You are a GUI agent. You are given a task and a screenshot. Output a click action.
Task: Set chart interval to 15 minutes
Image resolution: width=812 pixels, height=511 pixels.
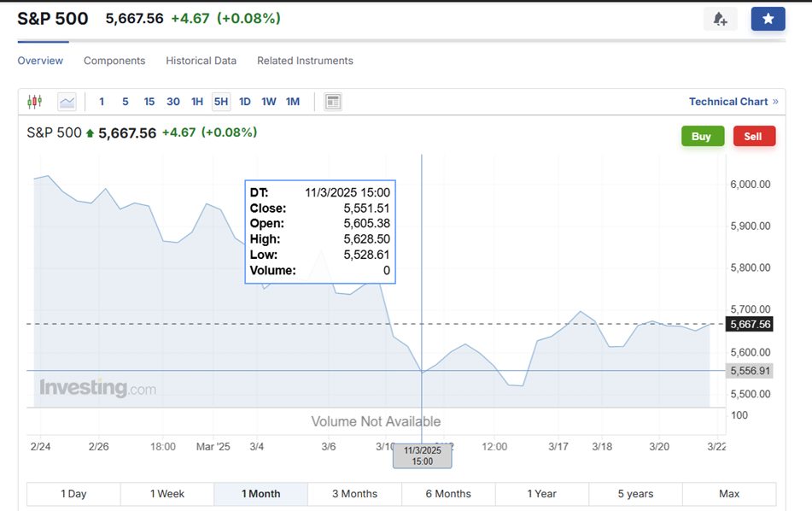[149, 102]
